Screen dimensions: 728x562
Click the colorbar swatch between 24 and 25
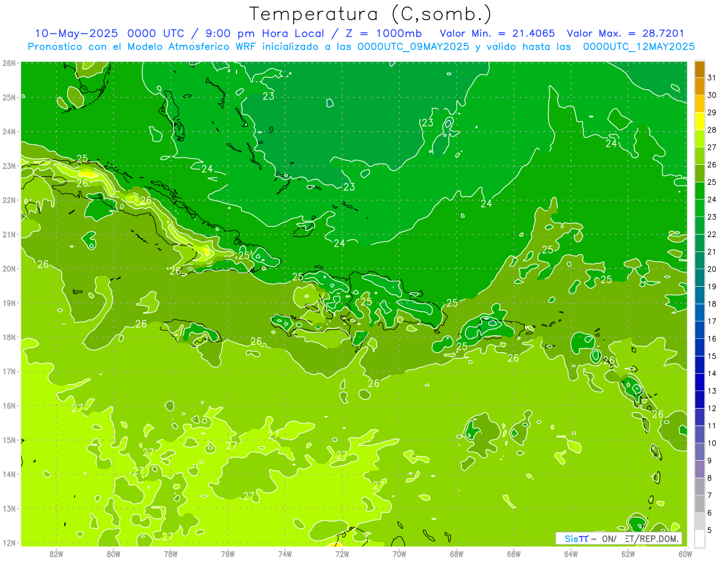pyautogui.click(x=699, y=191)
